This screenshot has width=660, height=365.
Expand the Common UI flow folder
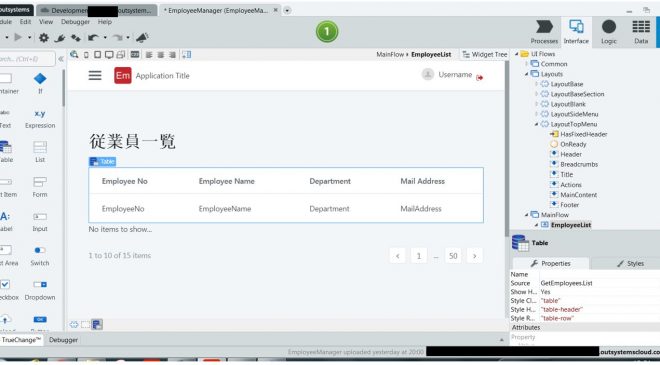(526, 64)
